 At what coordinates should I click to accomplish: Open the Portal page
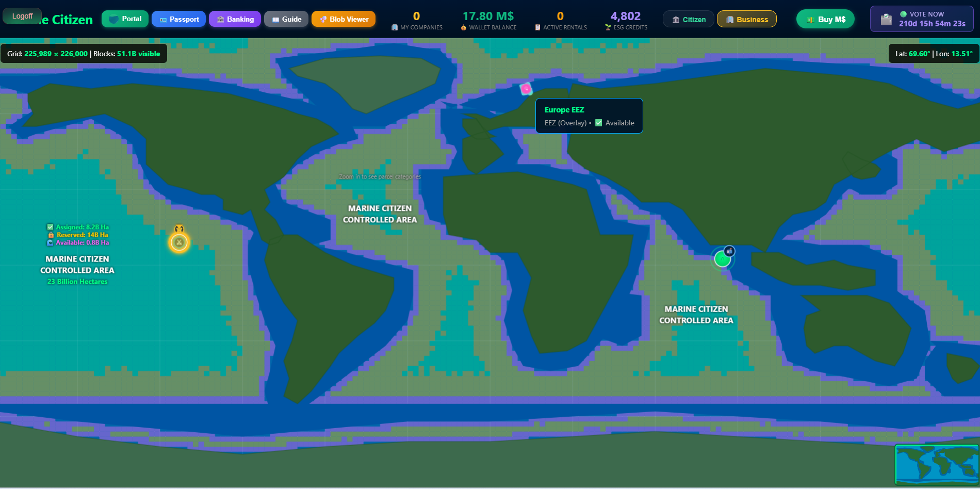(x=125, y=19)
